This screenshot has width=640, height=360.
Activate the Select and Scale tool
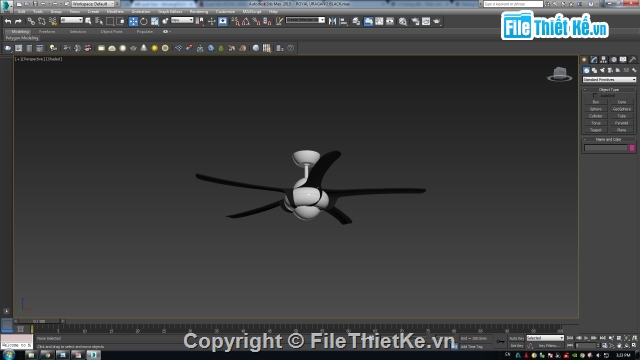click(155, 21)
